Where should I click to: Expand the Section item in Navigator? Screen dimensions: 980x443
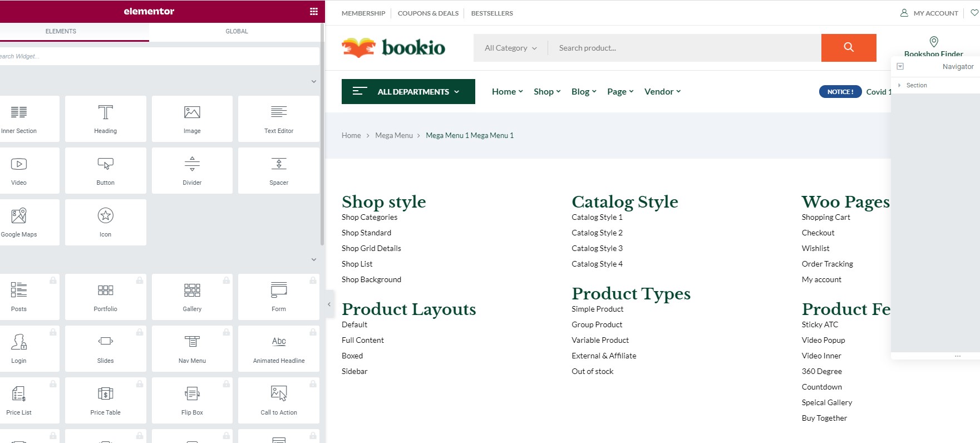tap(899, 85)
